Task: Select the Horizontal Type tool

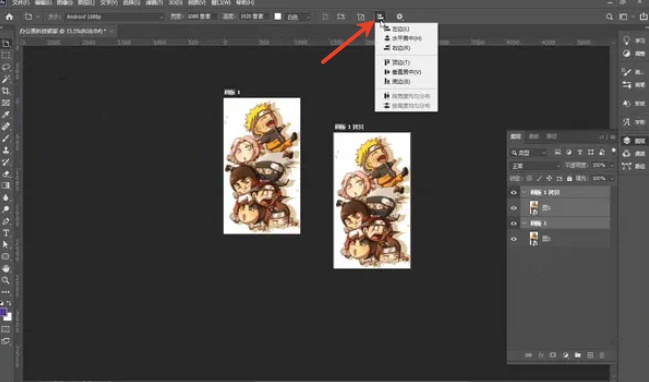Action: coord(6,233)
